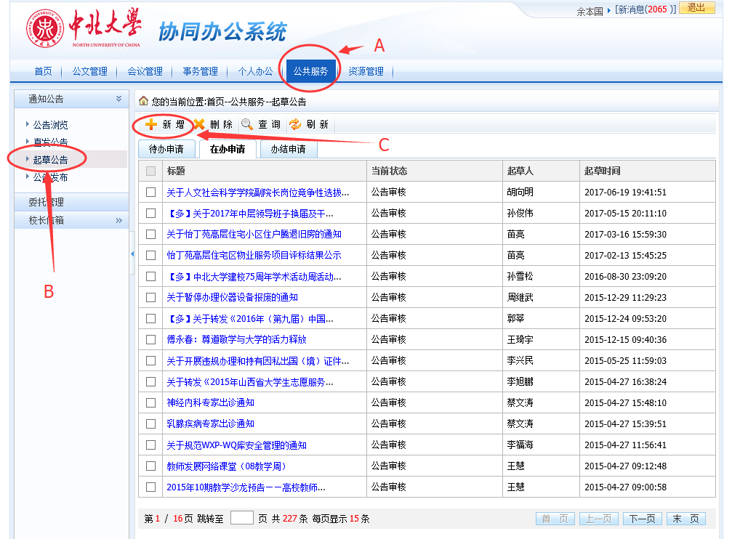Open the 公文管理 menu in navigation bar
The image size is (756, 539).
tap(89, 71)
